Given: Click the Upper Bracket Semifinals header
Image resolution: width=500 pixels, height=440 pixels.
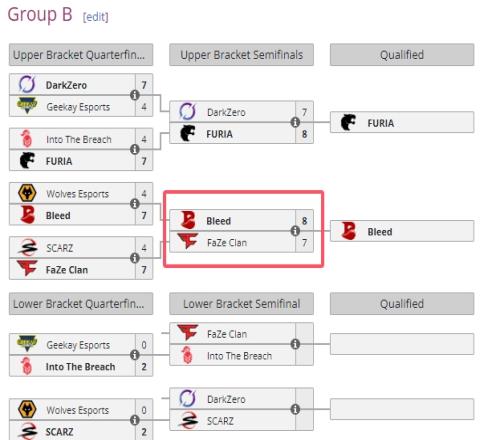Looking at the screenshot, I should click(241, 55).
